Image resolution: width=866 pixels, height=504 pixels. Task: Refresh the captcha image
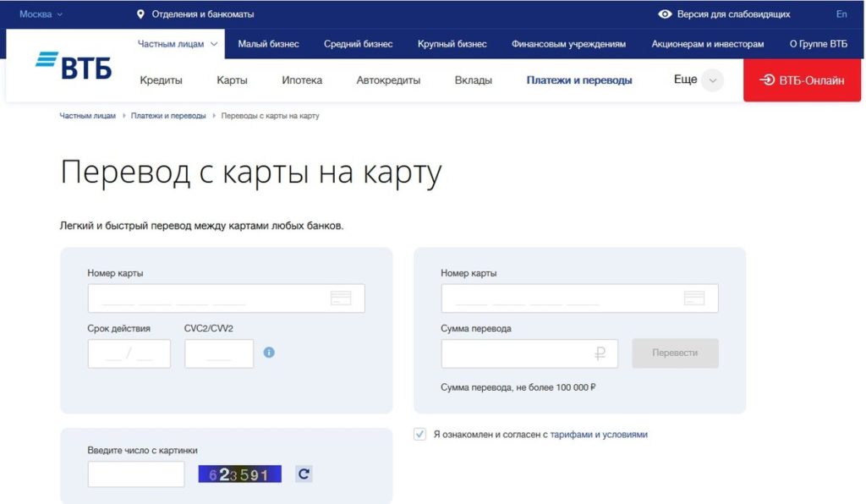[x=304, y=474]
